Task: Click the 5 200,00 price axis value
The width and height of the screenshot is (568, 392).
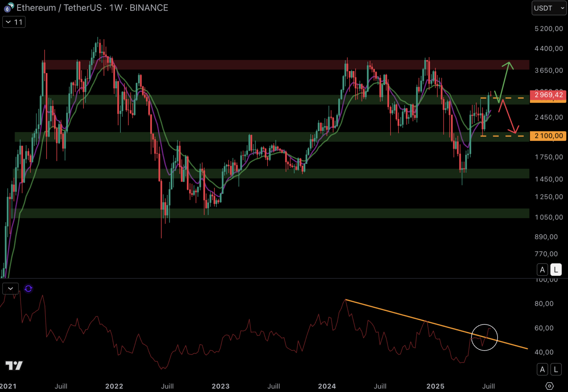Action: (x=549, y=29)
